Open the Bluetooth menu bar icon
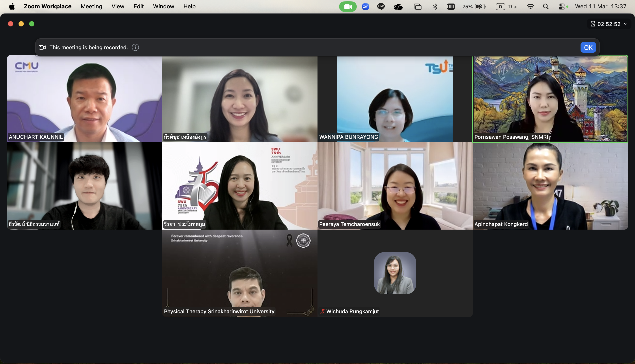This screenshot has height=364, width=635. [435, 7]
